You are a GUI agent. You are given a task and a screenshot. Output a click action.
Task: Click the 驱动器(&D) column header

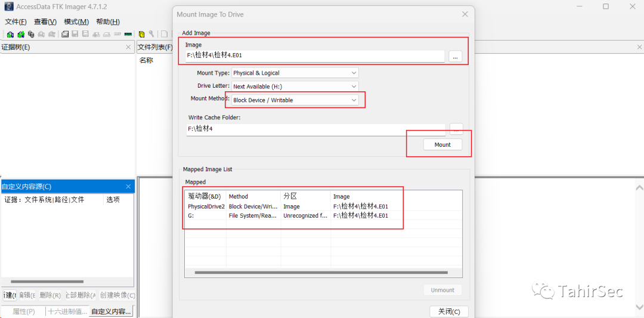tap(205, 196)
